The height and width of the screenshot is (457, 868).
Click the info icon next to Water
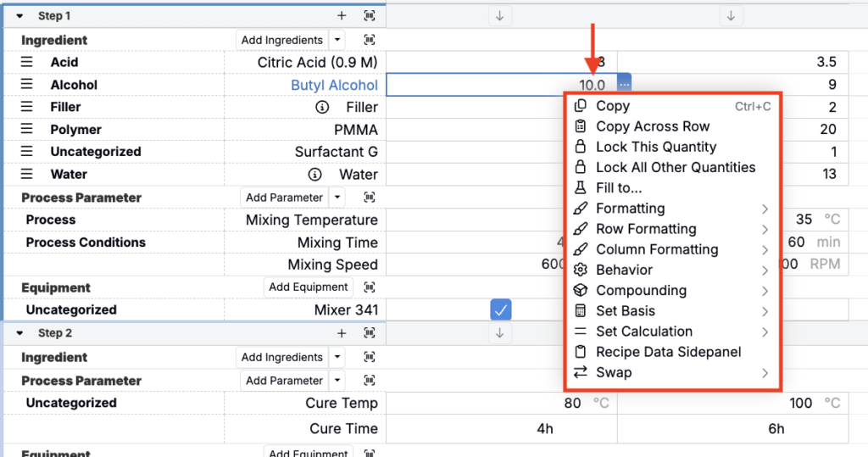[315, 175]
